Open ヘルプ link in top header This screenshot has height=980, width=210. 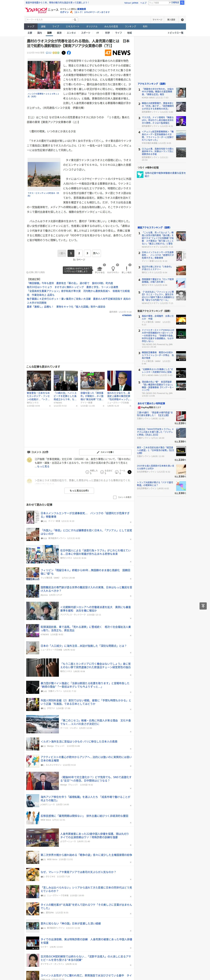(x=143, y=3)
